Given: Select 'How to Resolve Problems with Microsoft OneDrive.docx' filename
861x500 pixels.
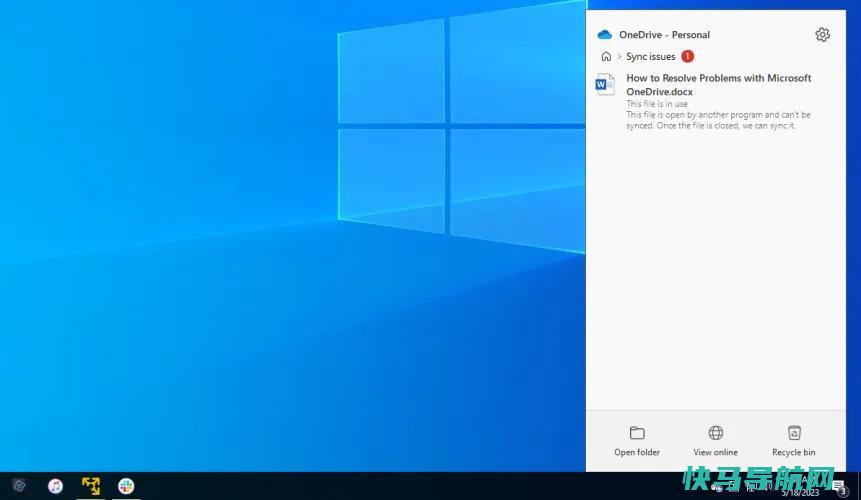Looking at the screenshot, I should (718, 85).
